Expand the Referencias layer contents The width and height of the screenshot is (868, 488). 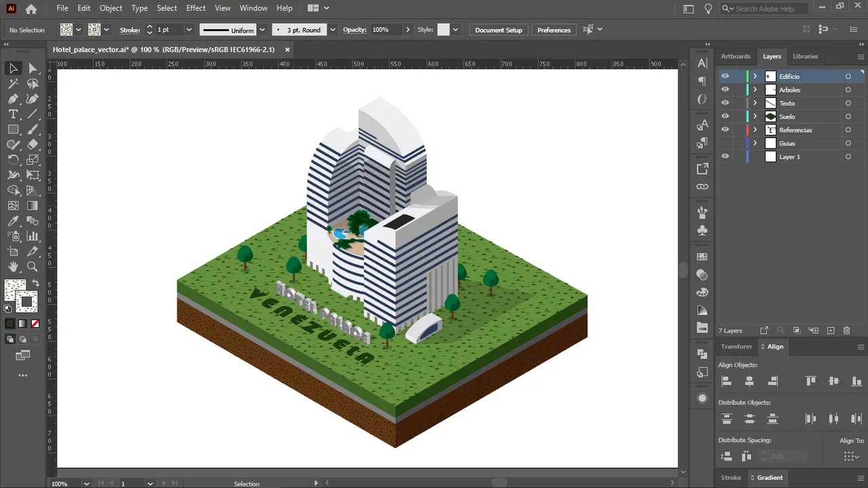pyautogui.click(x=755, y=130)
